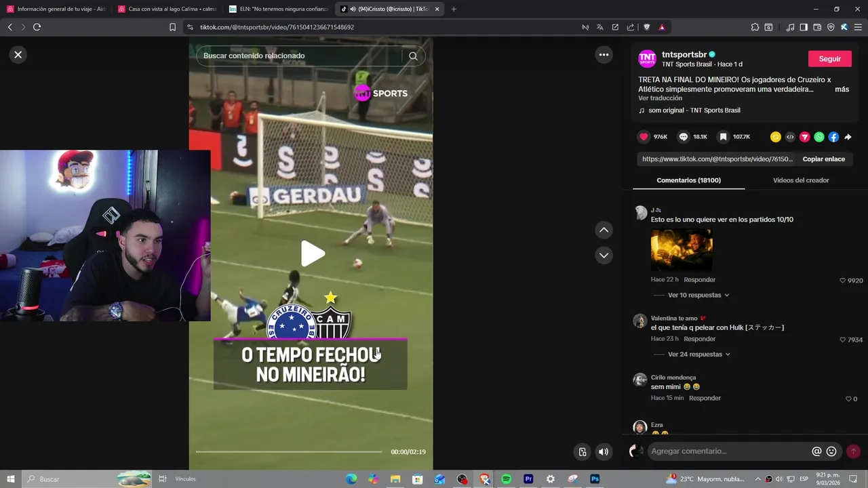Open the tntsportsbr profile name
Image resolution: width=868 pixels, height=488 pixels.
coord(684,54)
